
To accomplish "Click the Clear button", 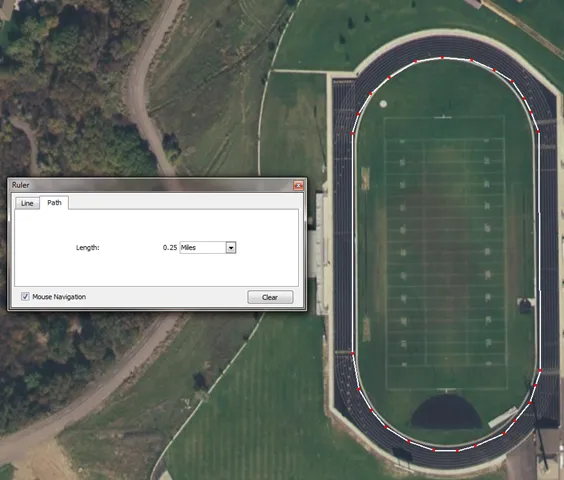I will click(x=270, y=297).
